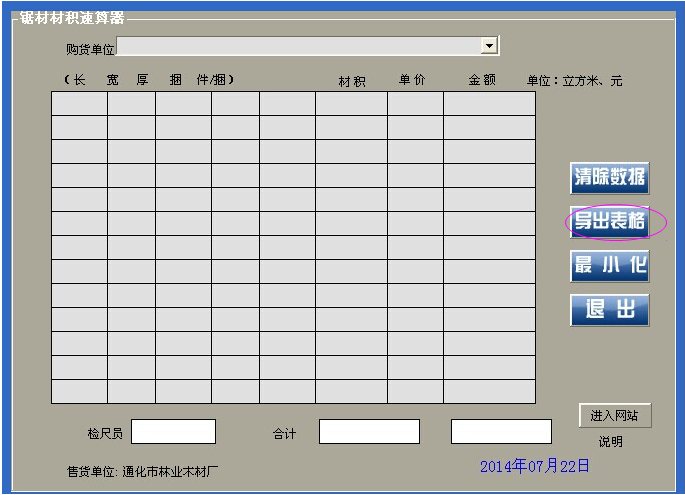Select the last row 金额 cell
The image size is (685, 495).
pyautogui.click(x=490, y=391)
